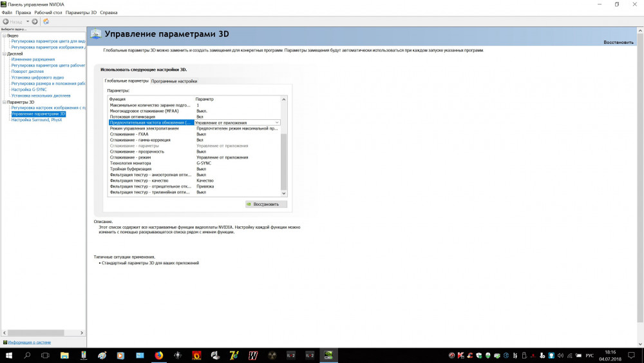The image size is (644, 363).
Task: Select Установка цифрового аудио in the tree
Action: tap(37, 77)
